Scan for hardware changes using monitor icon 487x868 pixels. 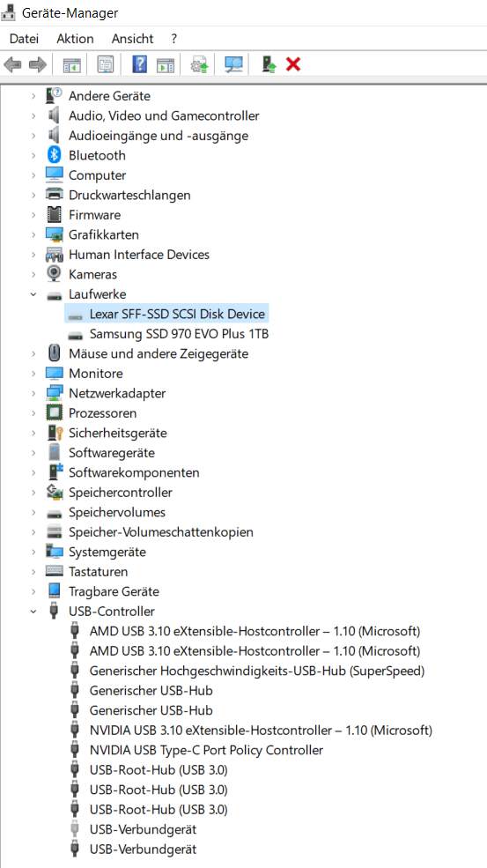click(233, 64)
